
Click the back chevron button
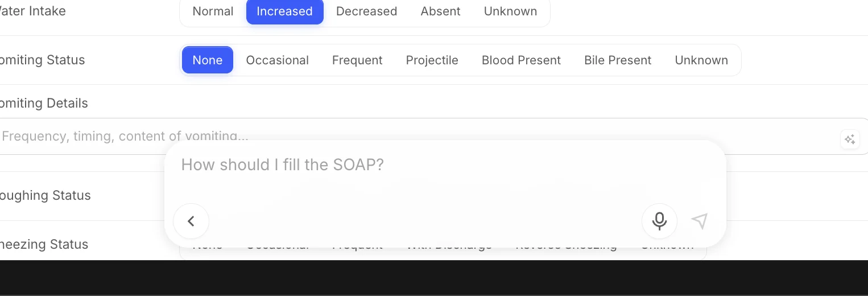191,221
